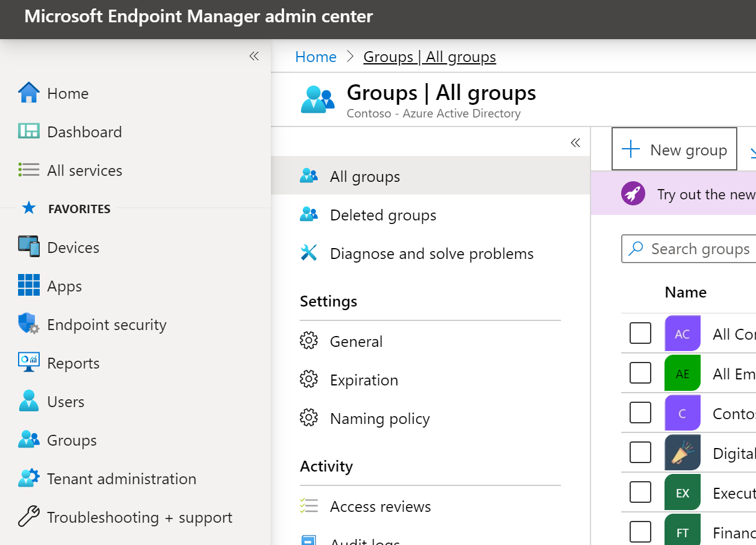
Task: Click the EX group avatar
Action: pyautogui.click(x=683, y=493)
